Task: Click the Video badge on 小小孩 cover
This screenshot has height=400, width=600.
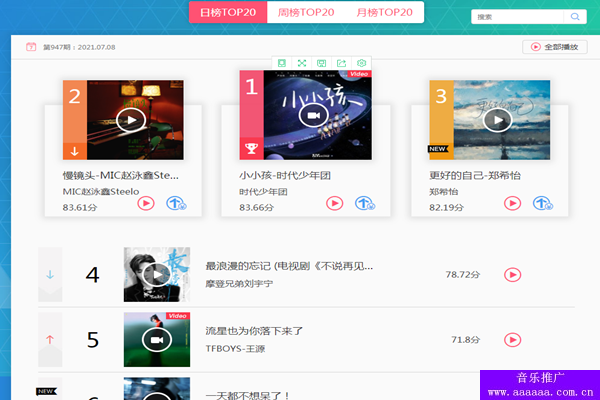Action: 359,74
